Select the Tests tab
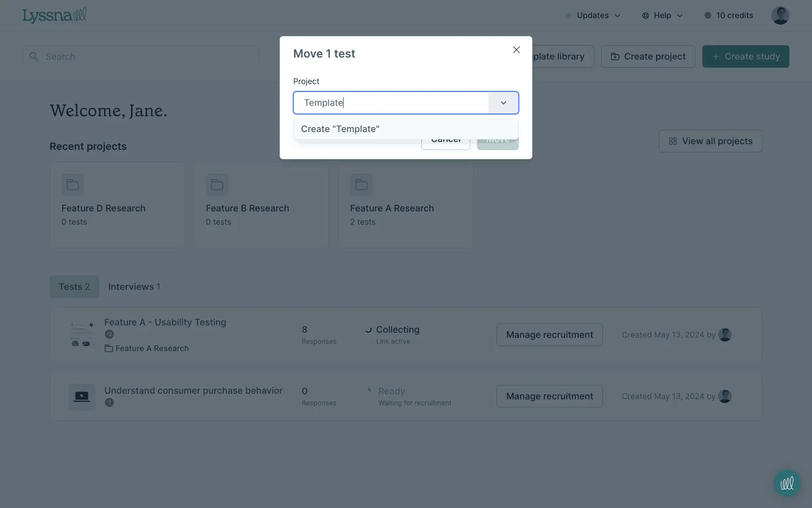 (74, 287)
